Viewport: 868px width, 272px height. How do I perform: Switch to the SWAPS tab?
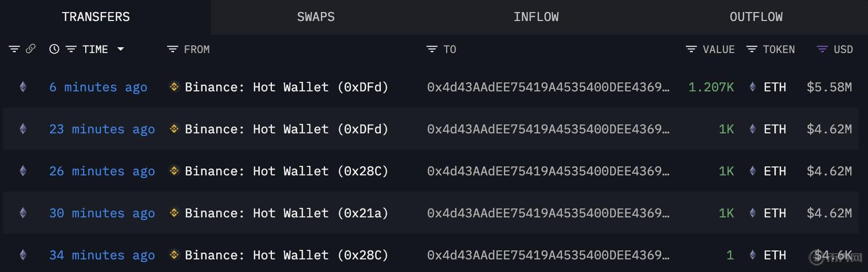(316, 17)
